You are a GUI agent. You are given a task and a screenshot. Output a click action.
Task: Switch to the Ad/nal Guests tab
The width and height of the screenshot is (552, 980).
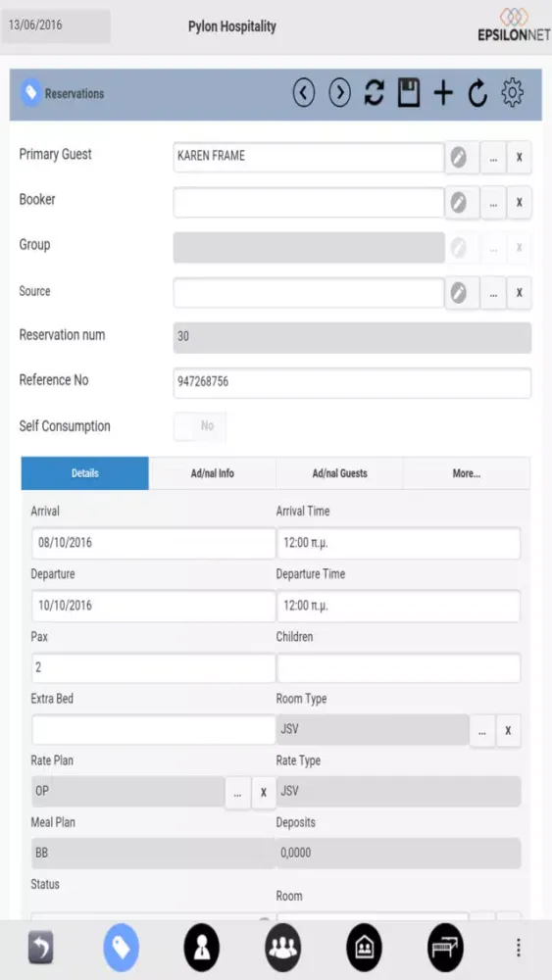340,473
